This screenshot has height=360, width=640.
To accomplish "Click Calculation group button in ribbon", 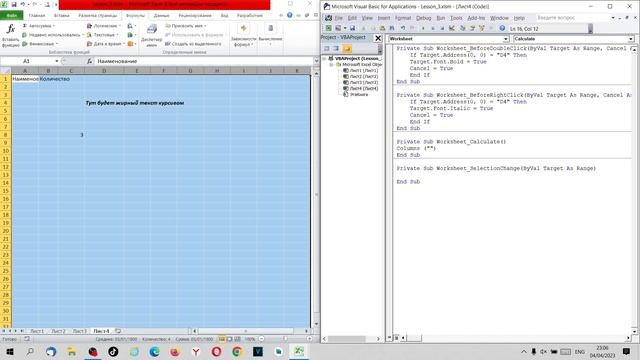I will point(270,35).
